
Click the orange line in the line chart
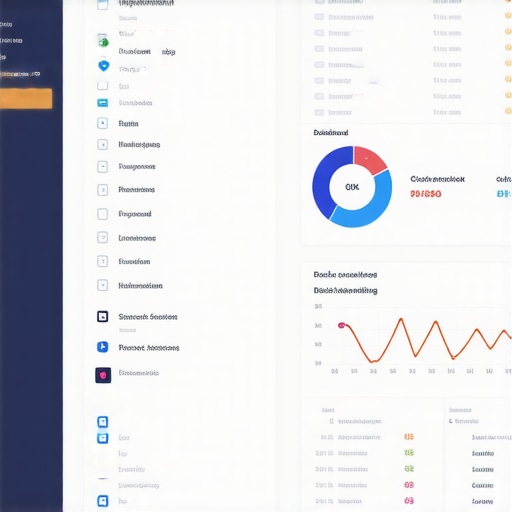[x=425, y=341]
